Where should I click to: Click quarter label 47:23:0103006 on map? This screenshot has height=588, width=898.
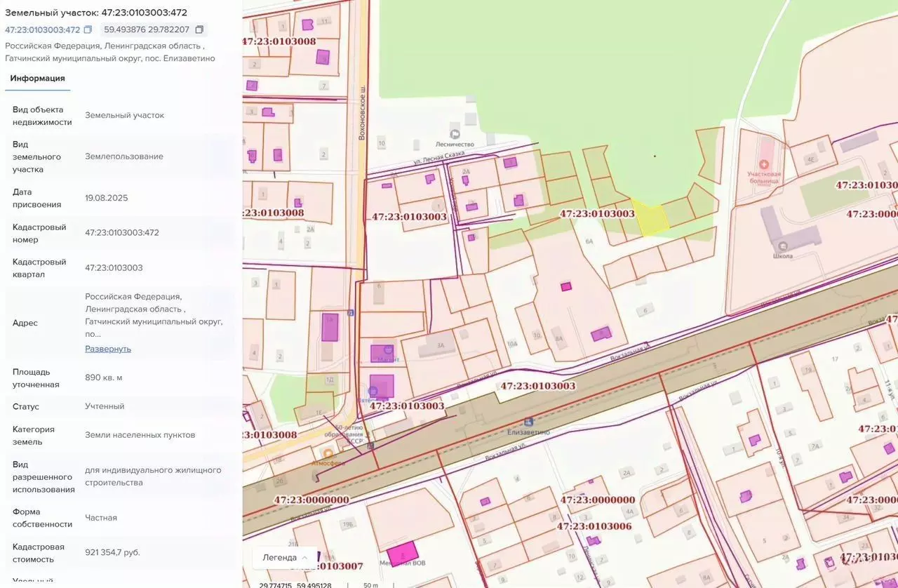[x=594, y=526]
